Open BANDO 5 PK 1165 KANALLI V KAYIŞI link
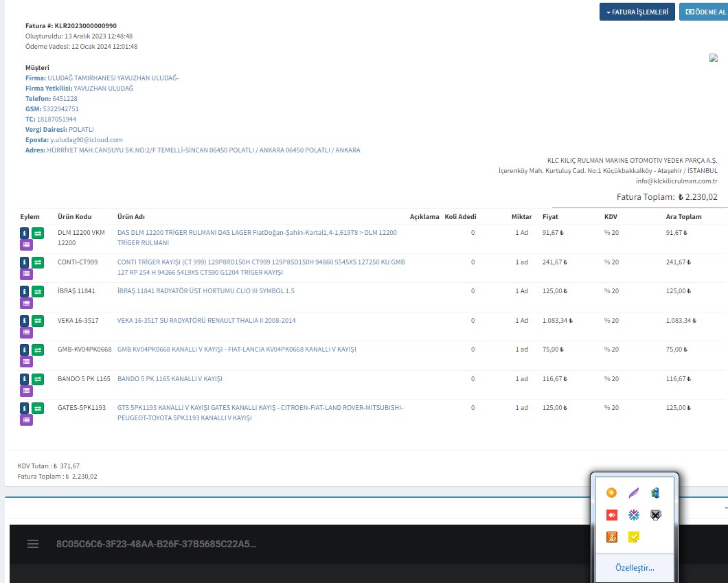 point(170,379)
